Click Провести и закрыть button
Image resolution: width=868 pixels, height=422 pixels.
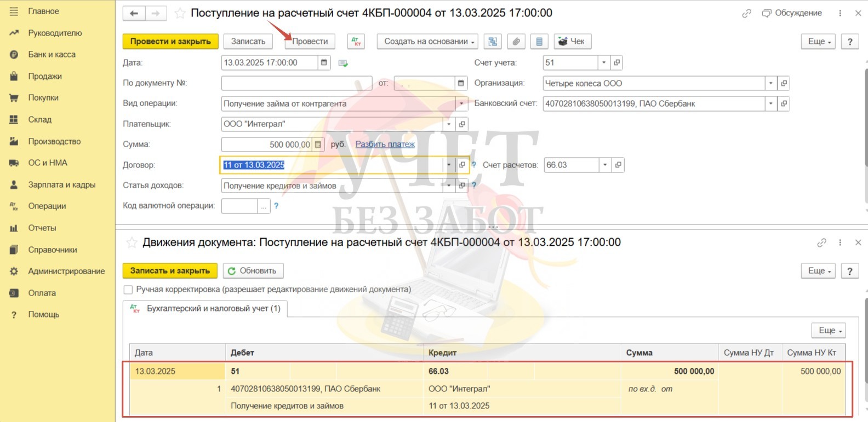point(170,42)
